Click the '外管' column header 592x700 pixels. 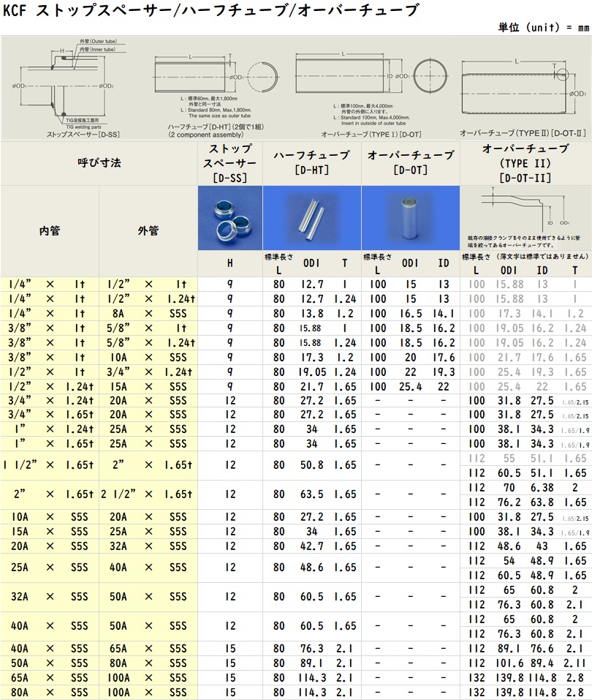coord(148,231)
